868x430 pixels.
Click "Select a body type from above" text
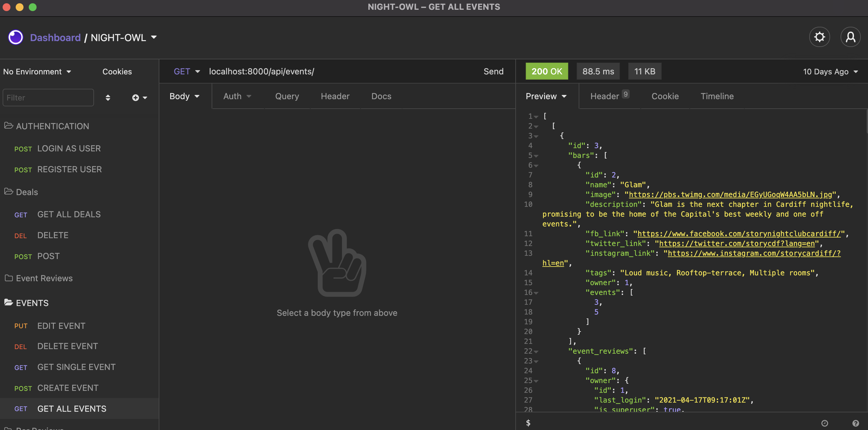[x=337, y=313]
